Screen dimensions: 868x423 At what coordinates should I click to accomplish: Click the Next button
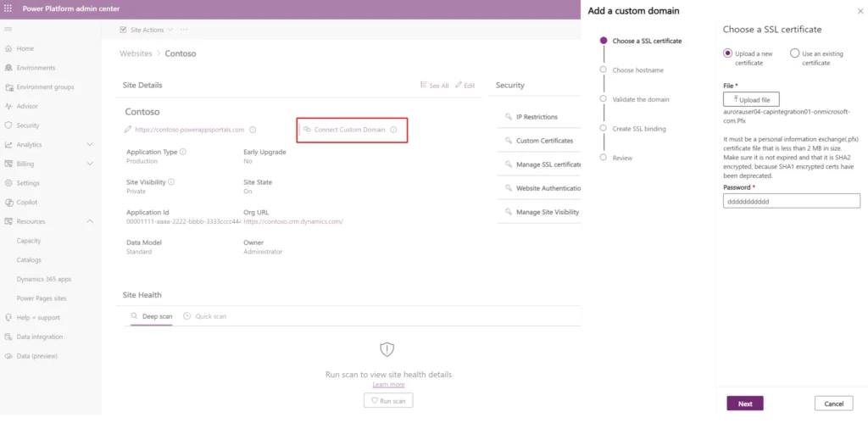tap(744, 404)
